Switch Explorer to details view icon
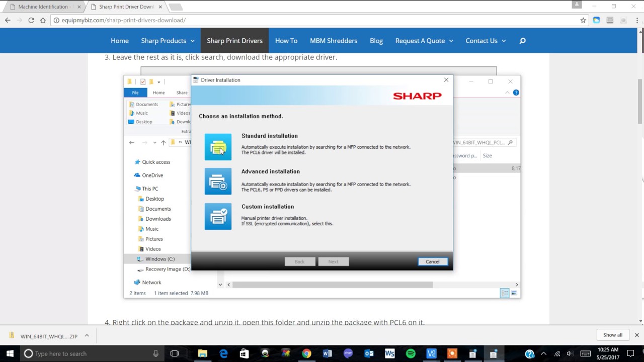The width and height of the screenshot is (644, 362). coord(505,293)
